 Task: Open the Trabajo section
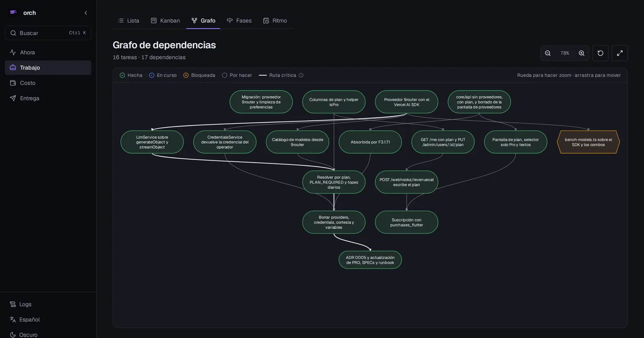pos(48,68)
